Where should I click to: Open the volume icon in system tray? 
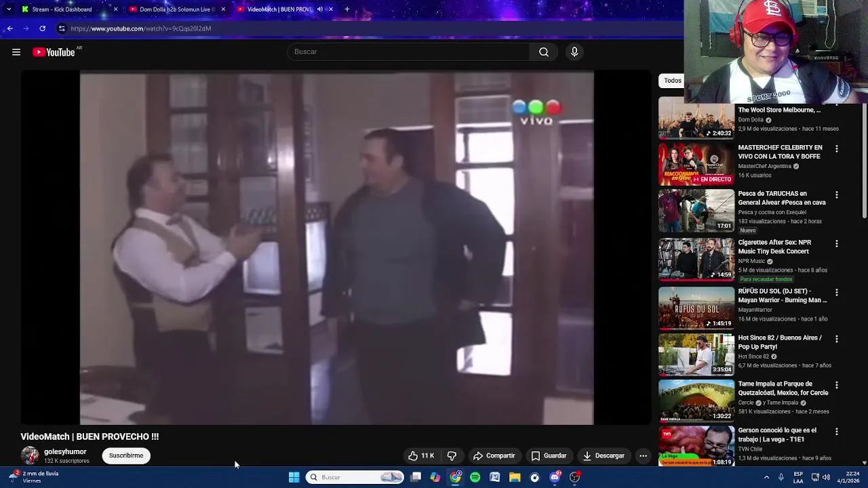[826, 477]
